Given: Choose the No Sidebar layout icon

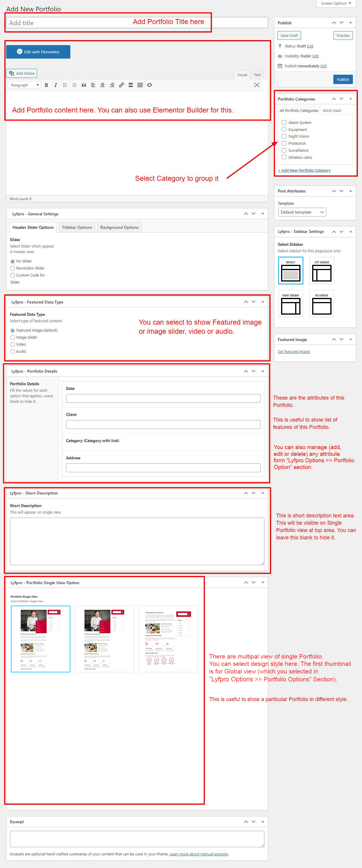Looking at the screenshot, I should (x=321, y=303).
